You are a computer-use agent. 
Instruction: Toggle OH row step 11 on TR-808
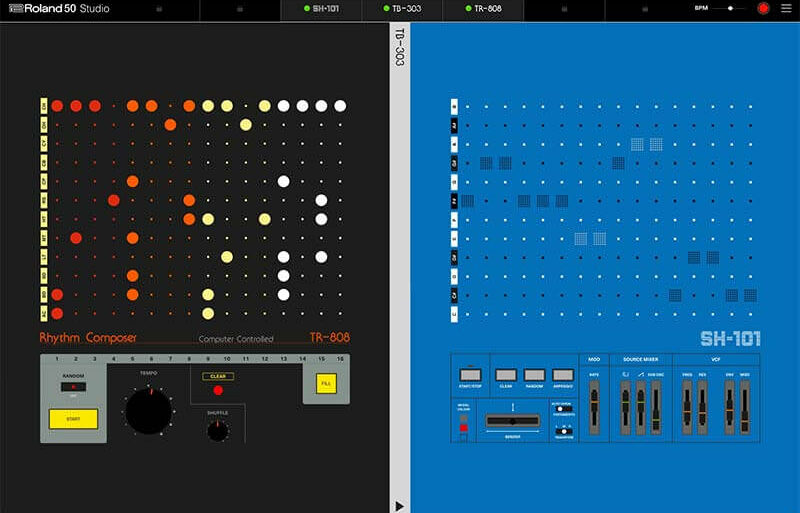coord(246,125)
